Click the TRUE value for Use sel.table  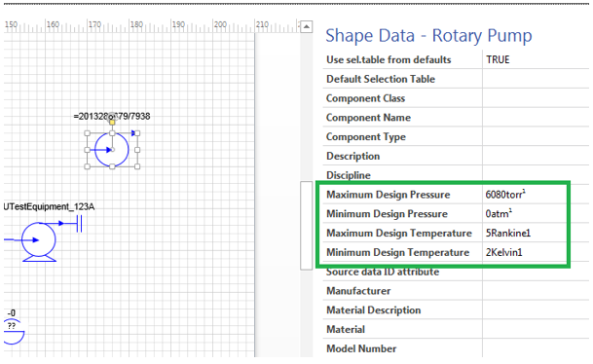pyautogui.click(x=498, y=59)
